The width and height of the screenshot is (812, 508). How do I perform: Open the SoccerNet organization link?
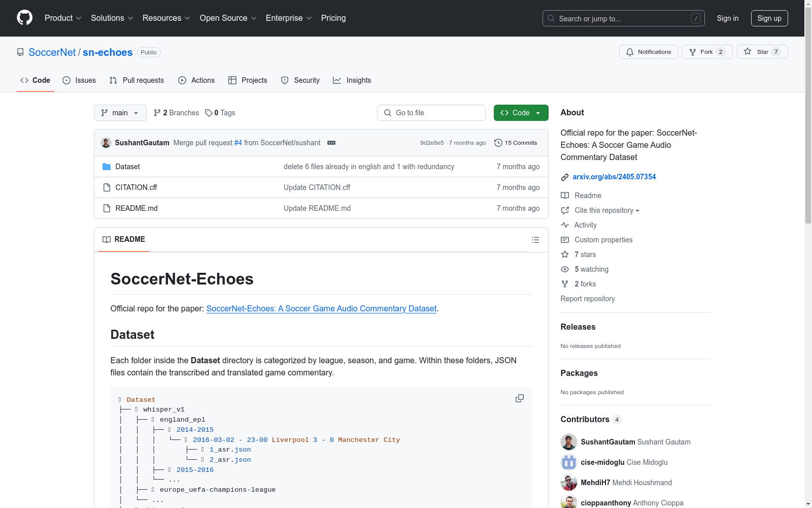52,52
